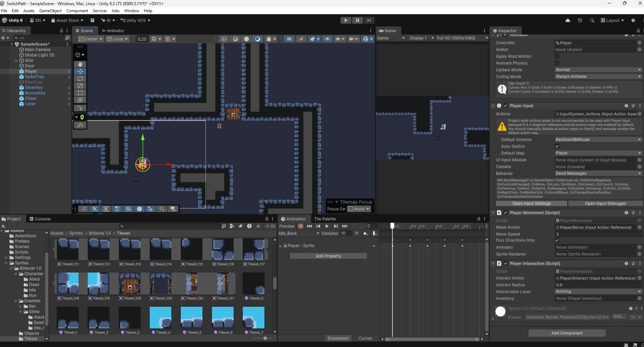Toggle Apply Root Motion checkbox

click(557, 56)
